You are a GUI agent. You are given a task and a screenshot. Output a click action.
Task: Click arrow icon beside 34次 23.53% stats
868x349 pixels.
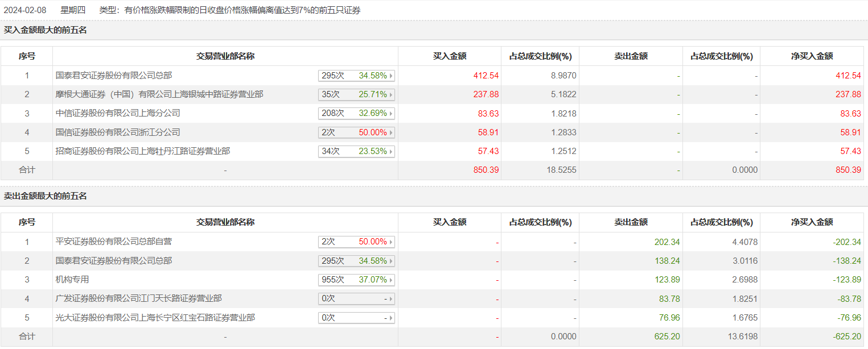pyautogui.click(x=391, y=152)
